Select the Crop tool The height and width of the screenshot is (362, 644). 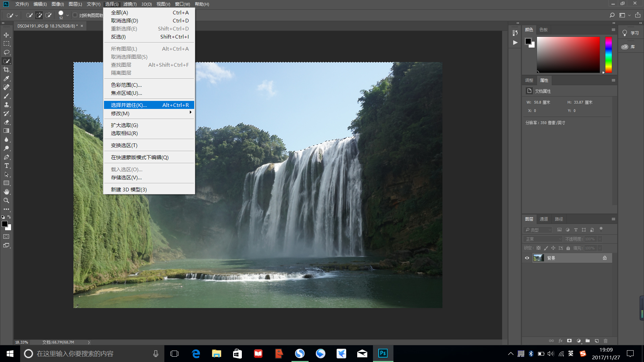pyautogui.click(x=6, y=70)
